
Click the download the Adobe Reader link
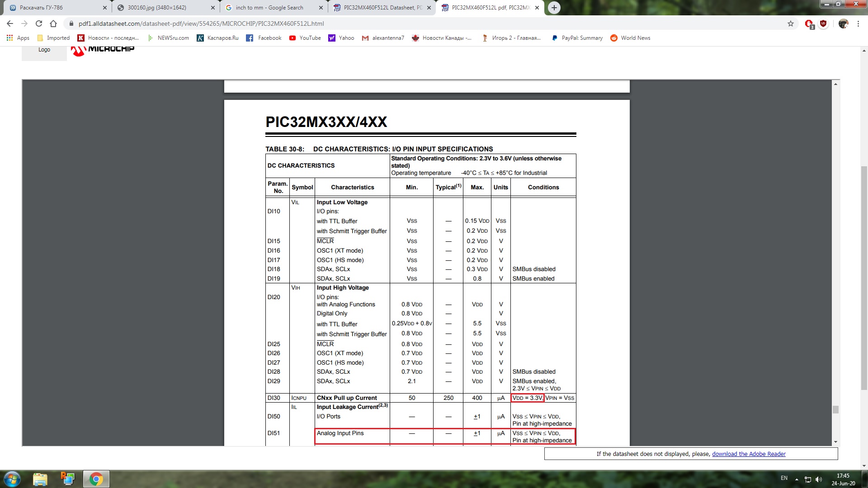tap(749, 454)
